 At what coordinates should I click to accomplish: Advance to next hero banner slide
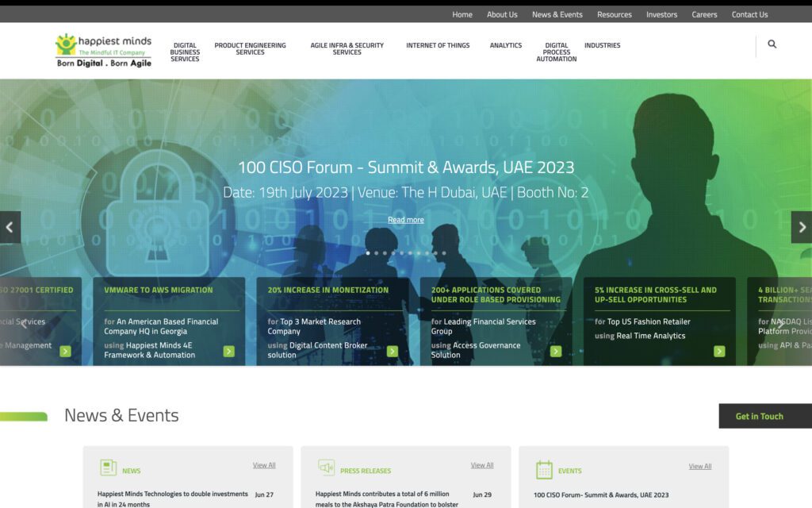pyautogui.click(x=802, y=227)
